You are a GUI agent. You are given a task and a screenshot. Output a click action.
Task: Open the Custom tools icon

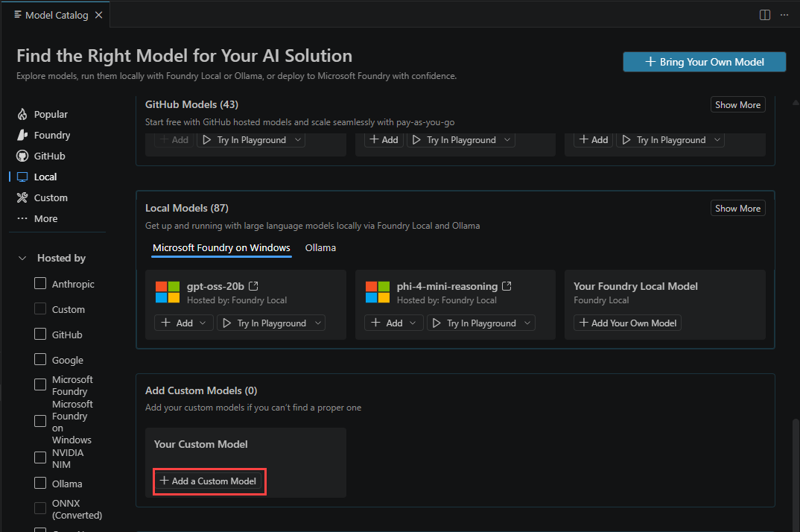coord(22,197)
